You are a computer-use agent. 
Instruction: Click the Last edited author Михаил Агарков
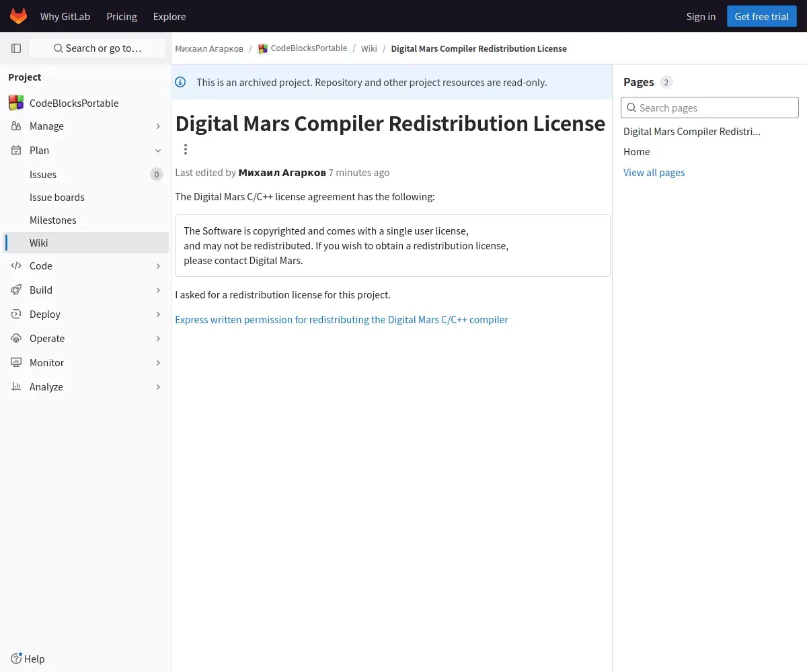282,172
